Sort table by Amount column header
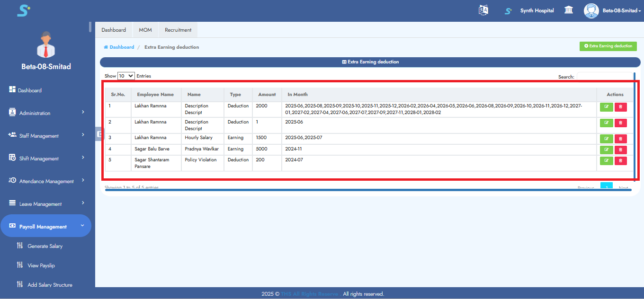Screen dimensions: 644x299 click(267, 95)
